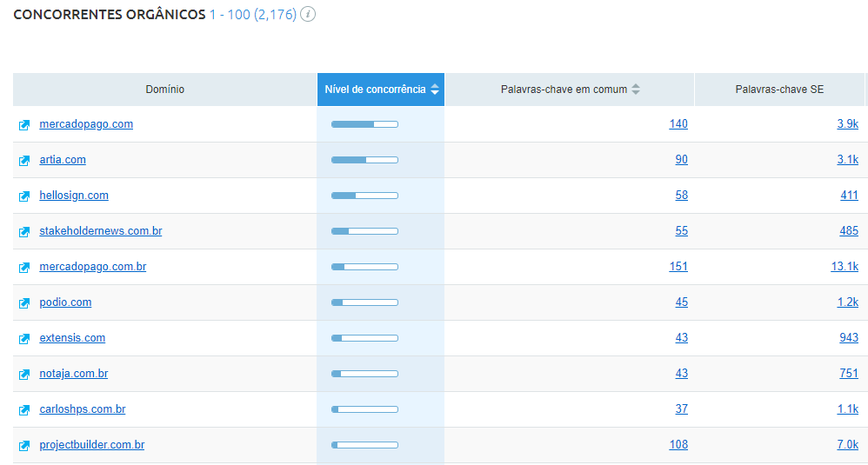
Task: Open the 1.2k SE keywords link
Action: pyautogui.click(x=847, y=302)
